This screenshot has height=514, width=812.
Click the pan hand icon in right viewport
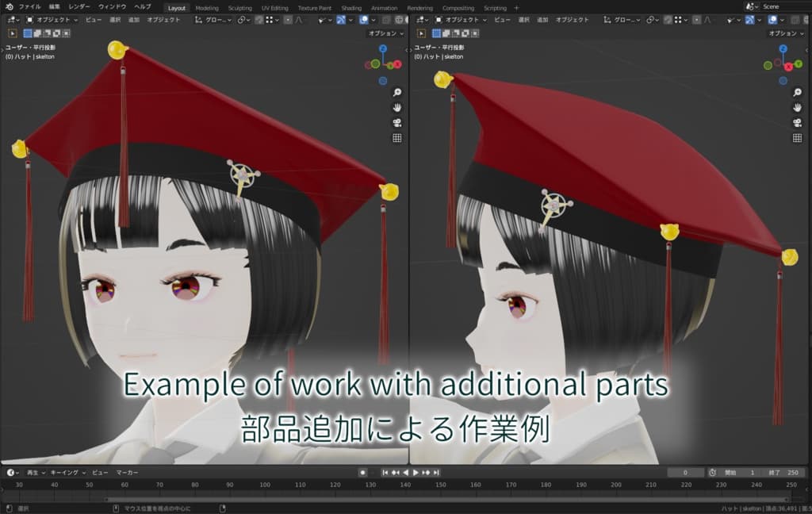796,107
